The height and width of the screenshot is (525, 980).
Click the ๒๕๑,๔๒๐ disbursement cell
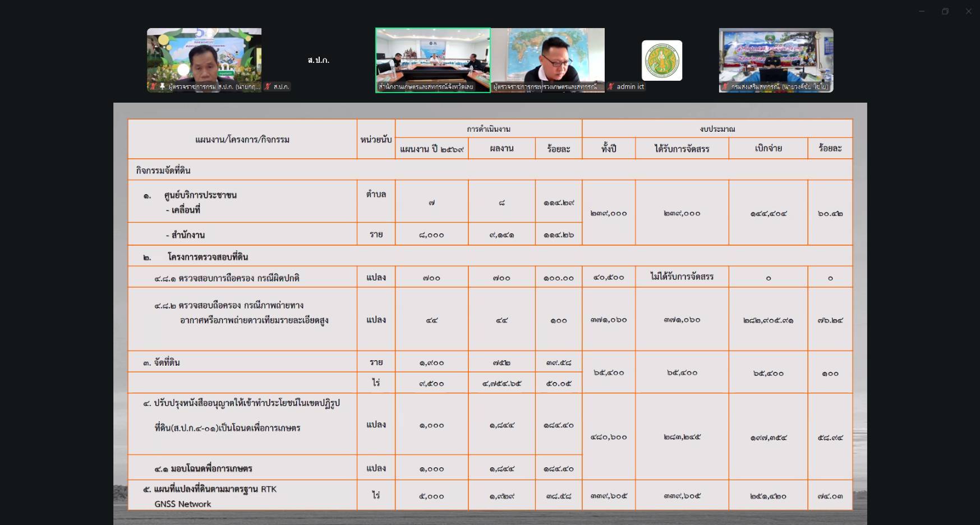click(x=768, y=496)
